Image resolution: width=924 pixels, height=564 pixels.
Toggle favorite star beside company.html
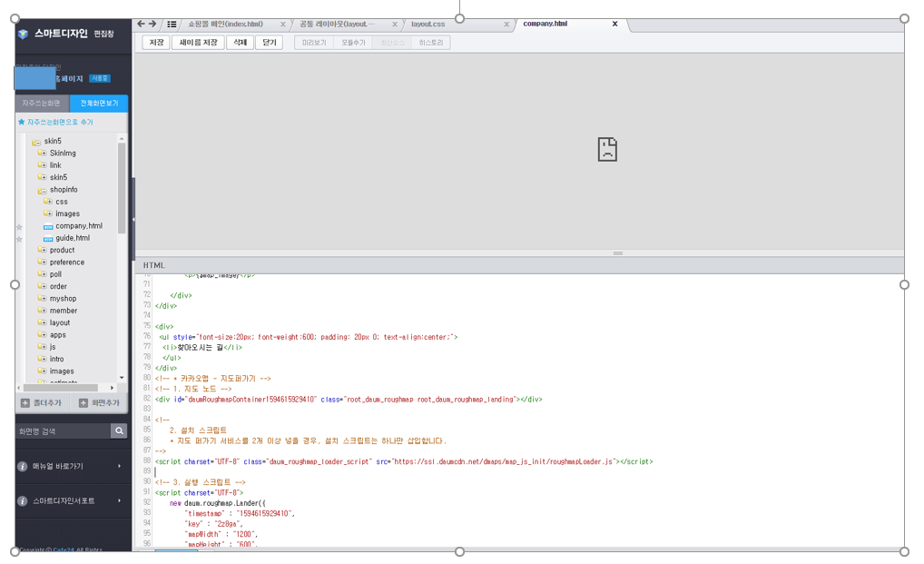point(19,227)
